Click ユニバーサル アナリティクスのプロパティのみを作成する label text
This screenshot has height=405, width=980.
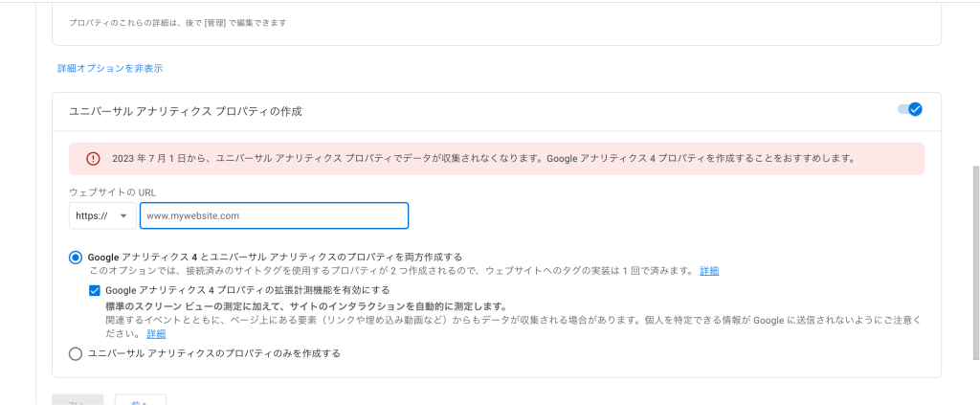pos(214,353)
